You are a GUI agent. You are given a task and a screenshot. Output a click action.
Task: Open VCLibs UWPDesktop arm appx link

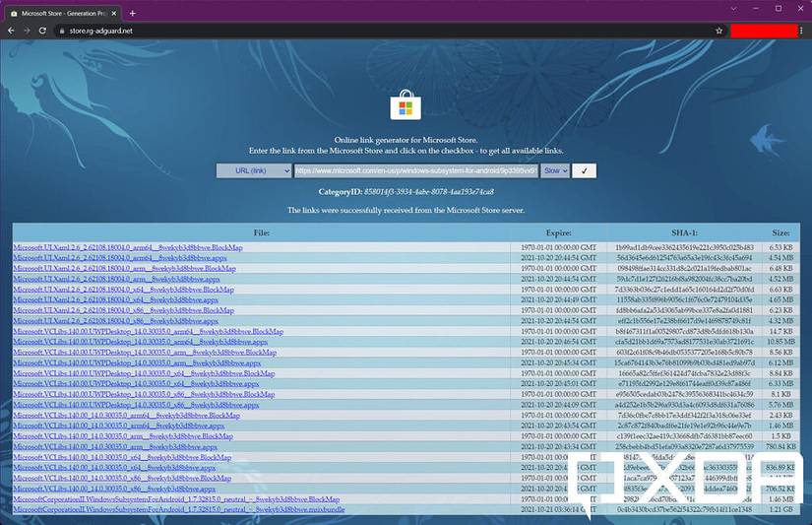point(137,362)
